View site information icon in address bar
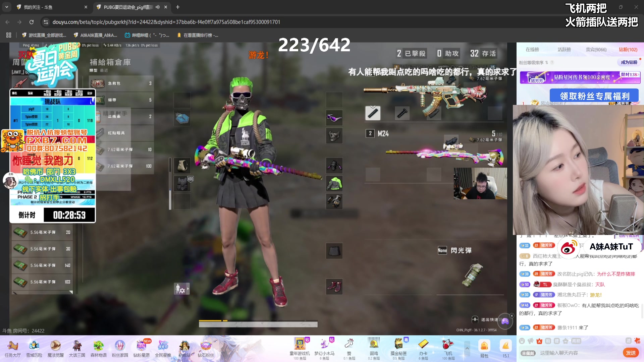 [46, 22]
